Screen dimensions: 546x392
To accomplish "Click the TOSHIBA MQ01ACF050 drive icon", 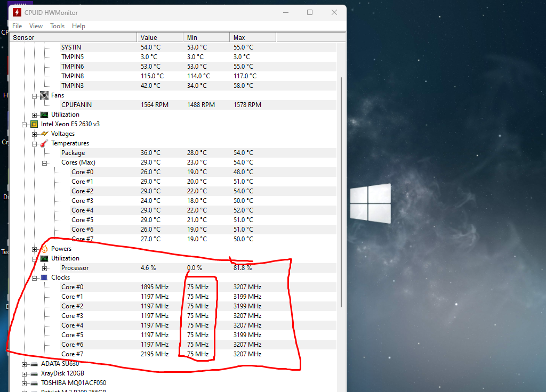I will pos(34,383).
